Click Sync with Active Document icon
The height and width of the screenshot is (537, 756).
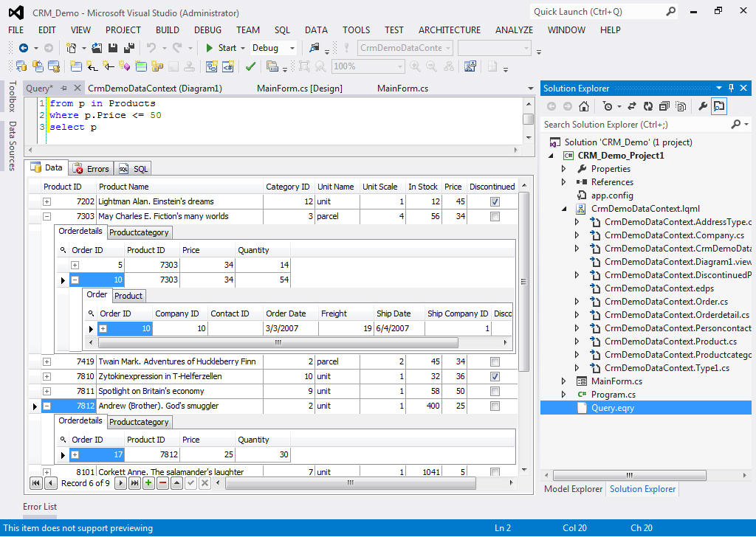point(632,106)
